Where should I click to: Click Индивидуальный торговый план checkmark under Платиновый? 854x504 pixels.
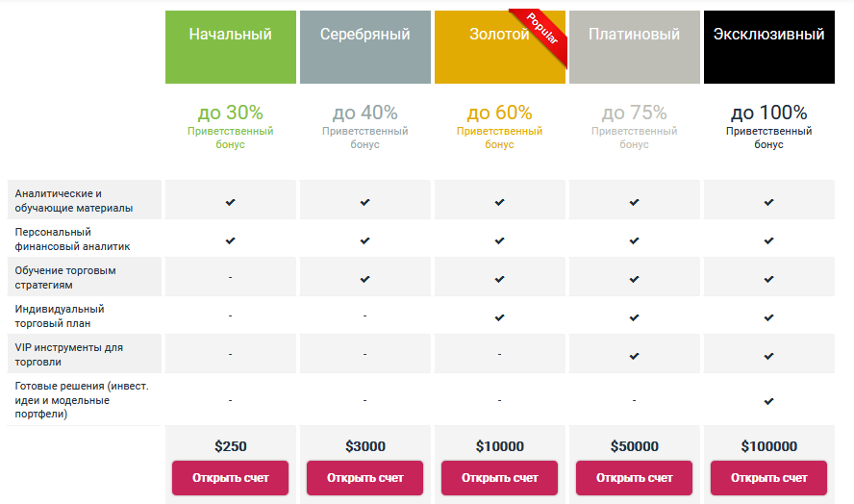[x=634, y=317]
